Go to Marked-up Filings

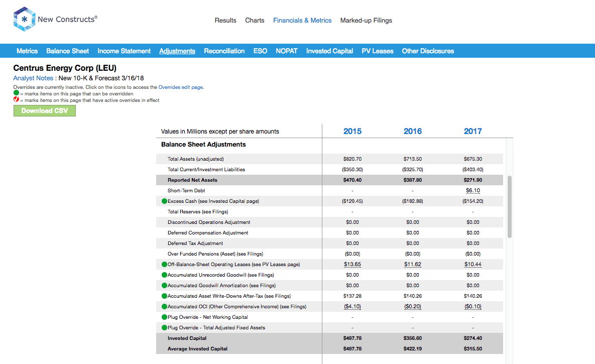coord(366,21)
